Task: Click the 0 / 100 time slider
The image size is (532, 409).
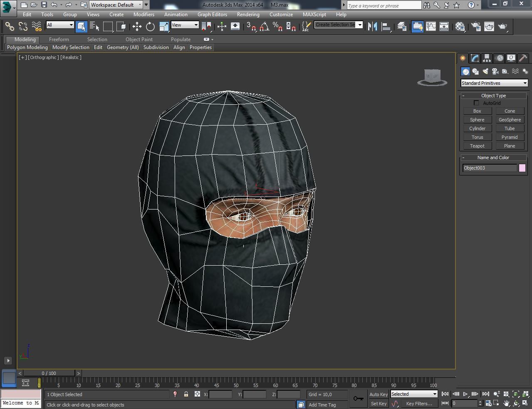Action: [49, 373]
